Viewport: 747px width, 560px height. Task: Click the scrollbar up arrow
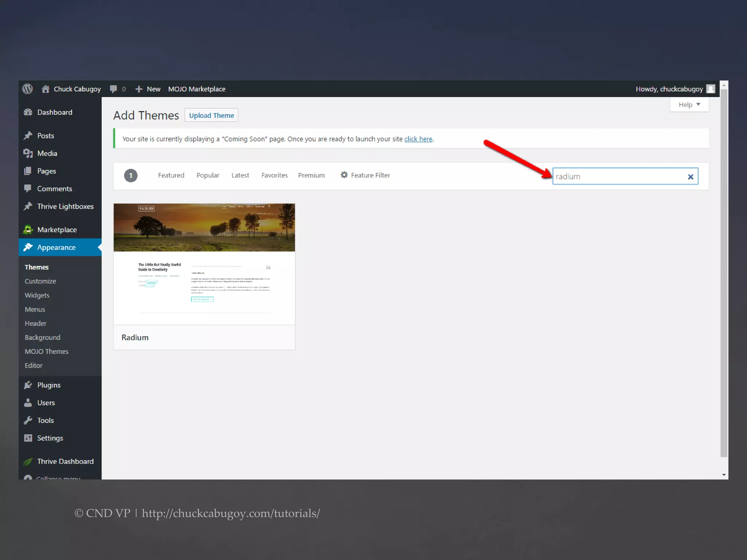tap(724, 85)
